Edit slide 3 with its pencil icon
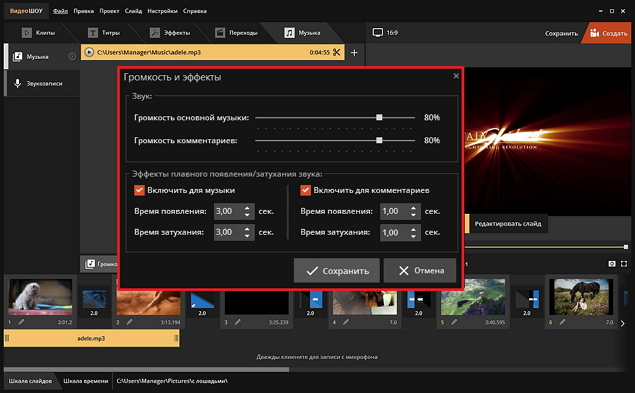The height and width of the screenshot is (393, 635). [238, 322]
